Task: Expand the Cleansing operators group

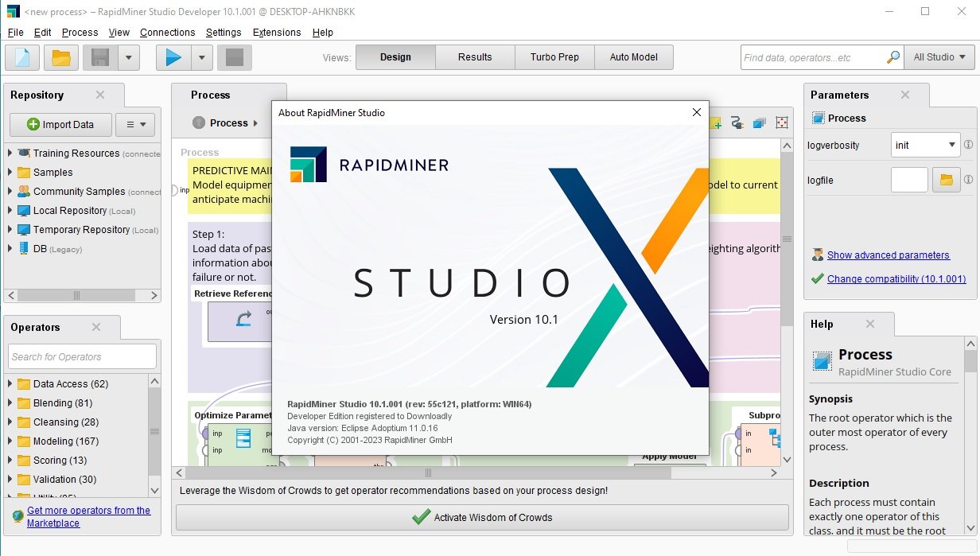Action: (x=10, y=422)
